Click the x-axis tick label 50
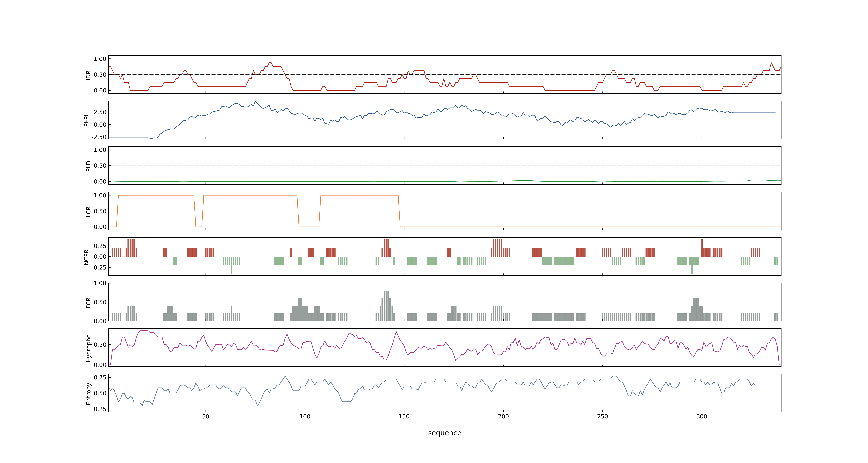This screenshot has height=463, width=868. click(206, 416)
